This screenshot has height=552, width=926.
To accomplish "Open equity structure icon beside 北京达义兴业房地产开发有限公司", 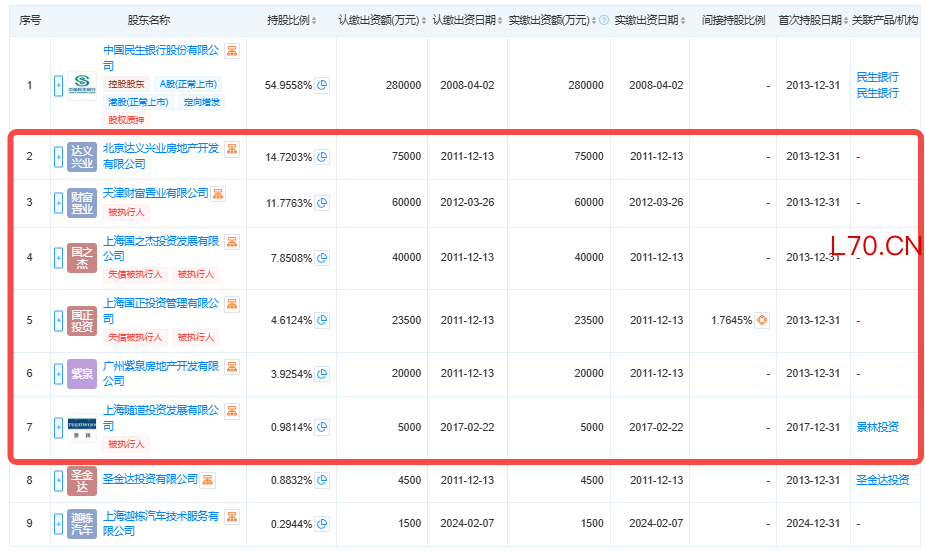I will 232,149.
